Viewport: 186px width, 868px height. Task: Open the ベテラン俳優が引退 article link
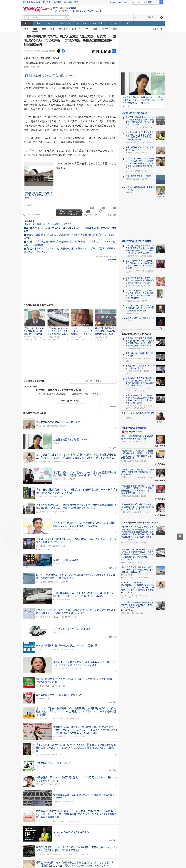coord(66,646)
